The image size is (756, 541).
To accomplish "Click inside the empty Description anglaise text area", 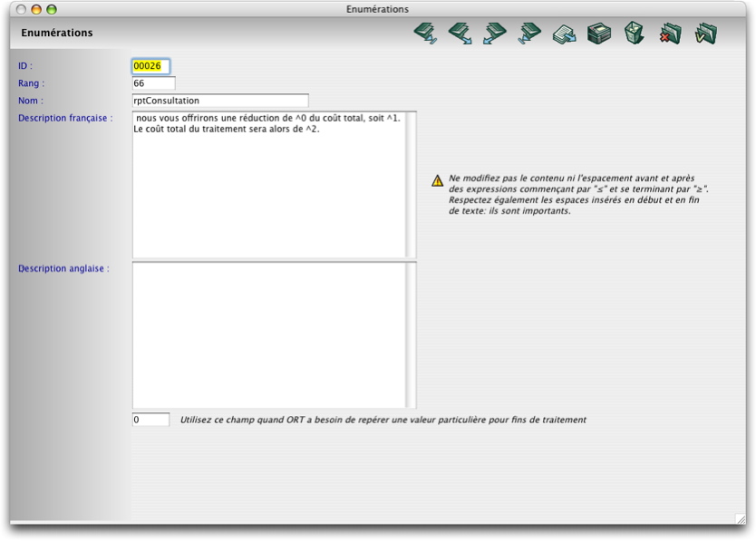I will coord(269,335).
